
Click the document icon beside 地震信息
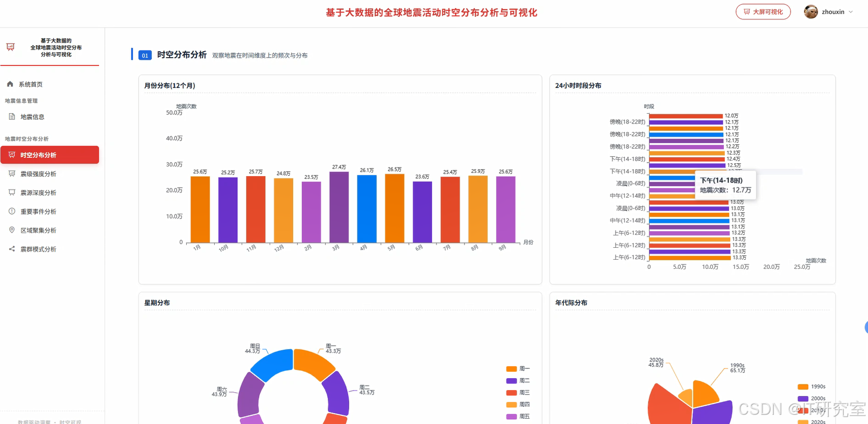pos(12,116)
